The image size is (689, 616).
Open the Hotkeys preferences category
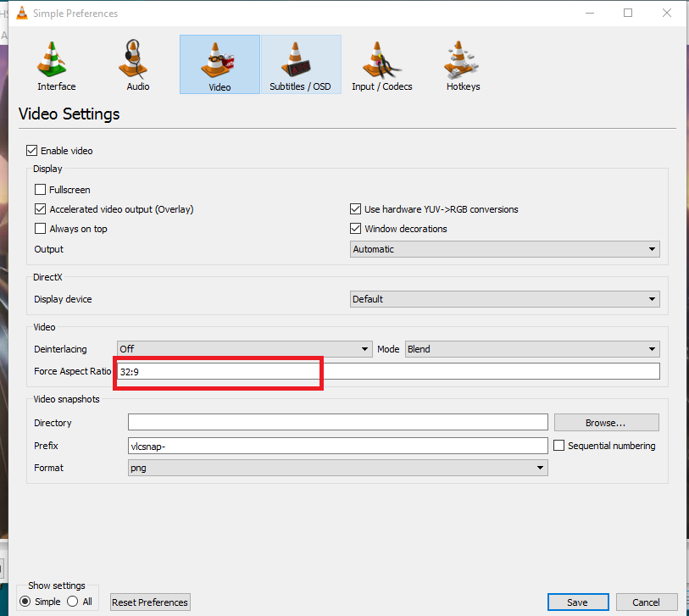click(x=463, y=65)
